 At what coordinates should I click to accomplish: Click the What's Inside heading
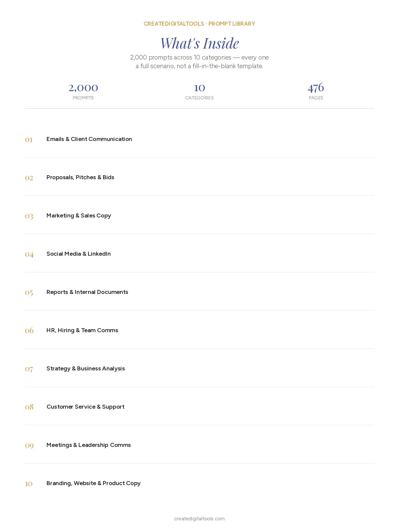tap(199, 43)
